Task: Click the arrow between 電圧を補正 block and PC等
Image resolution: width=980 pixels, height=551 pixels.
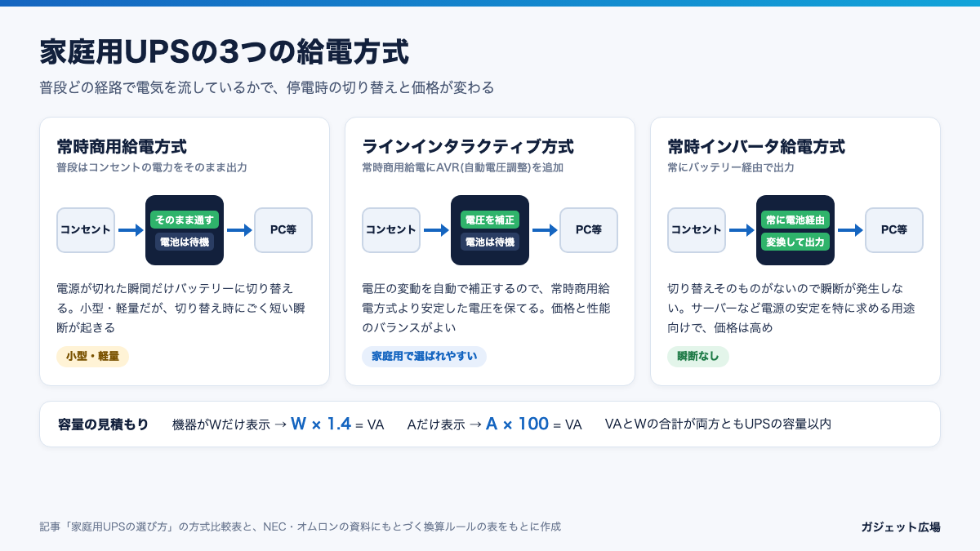Action: click(x=545, y=230)
